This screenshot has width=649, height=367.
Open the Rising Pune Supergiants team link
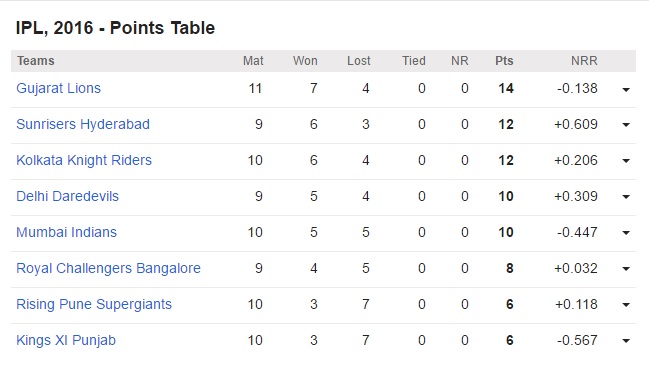click(x=94, y=304)
